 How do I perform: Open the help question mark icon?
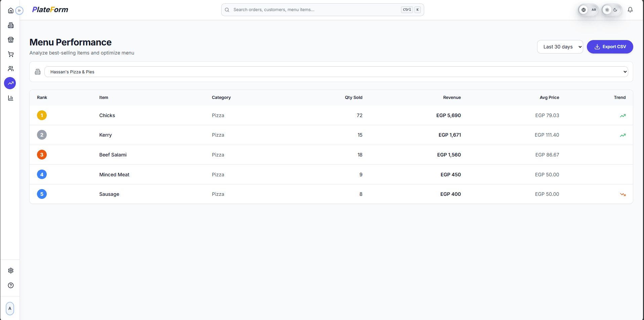pos(11,285)
